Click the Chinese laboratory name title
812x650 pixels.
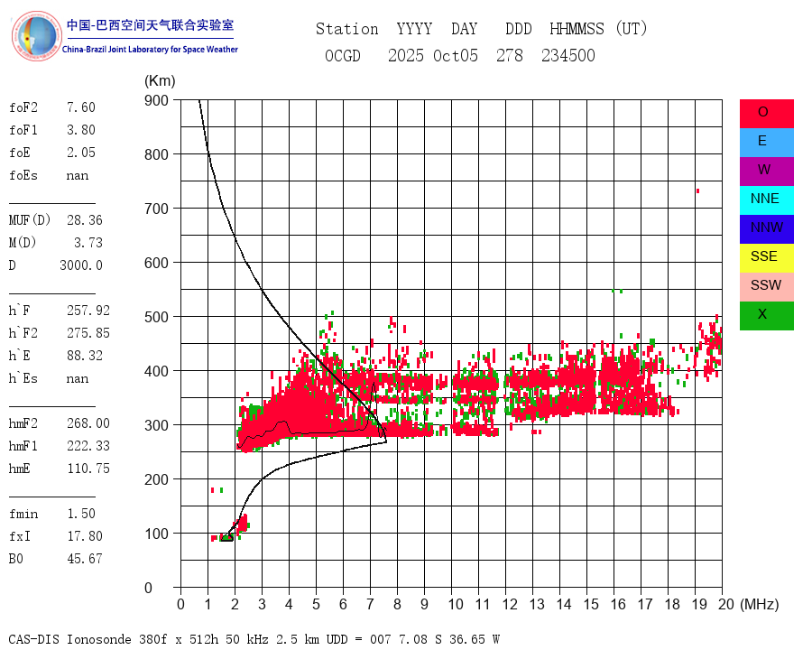pyautogui.click(x=150, y=25)
